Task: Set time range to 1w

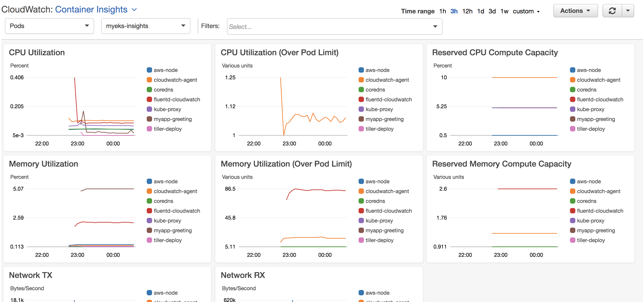Action: pos(504,11)
